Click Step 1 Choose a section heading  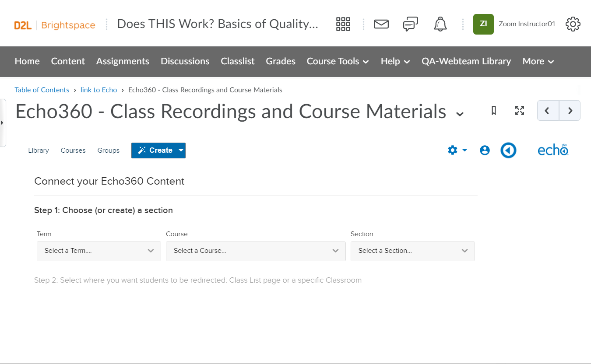[103, 210]
